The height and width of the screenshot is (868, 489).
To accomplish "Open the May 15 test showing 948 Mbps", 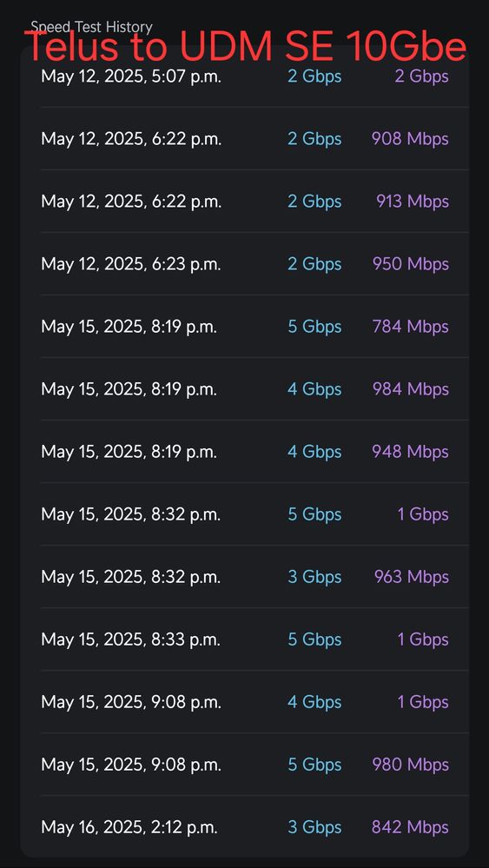I will pyautogui.click(x=245, y=451).
